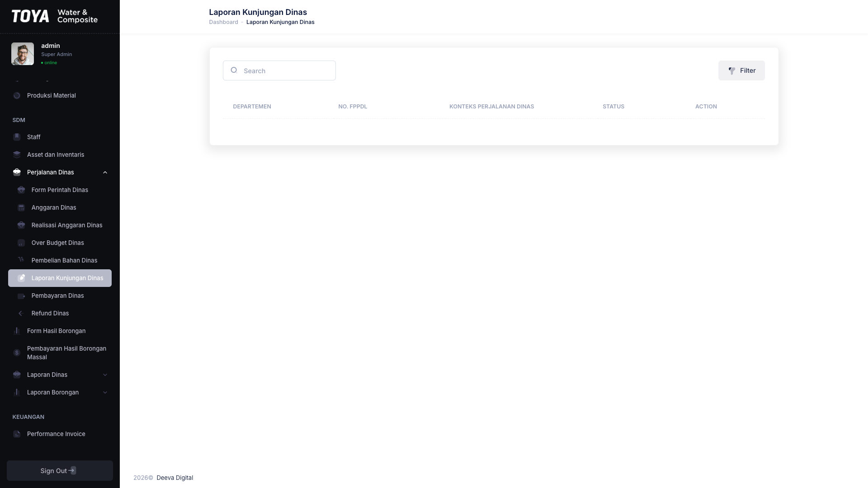Viewport: 868px width, 488px height.
Task: Focus the Search input field
Action: (x=279, y=70)
